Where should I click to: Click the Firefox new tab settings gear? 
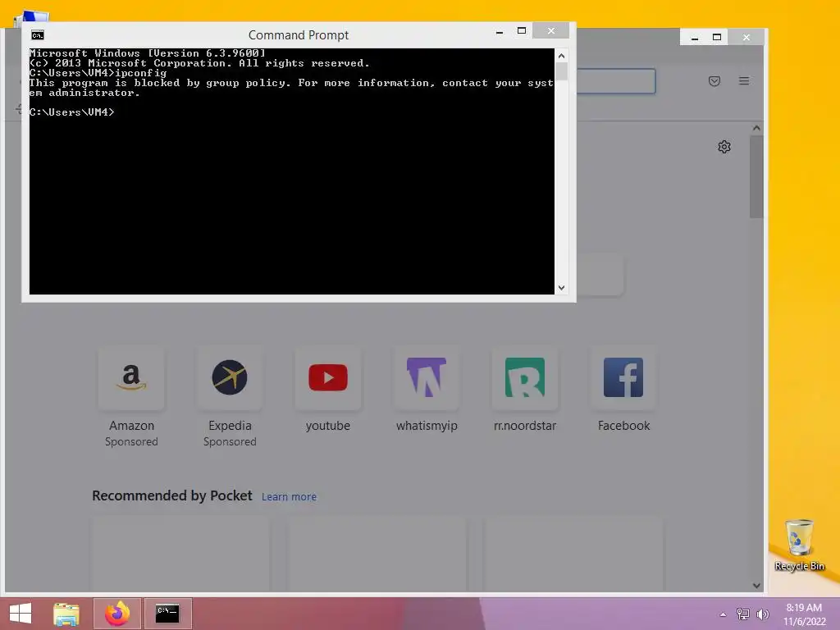pos(724,147)
